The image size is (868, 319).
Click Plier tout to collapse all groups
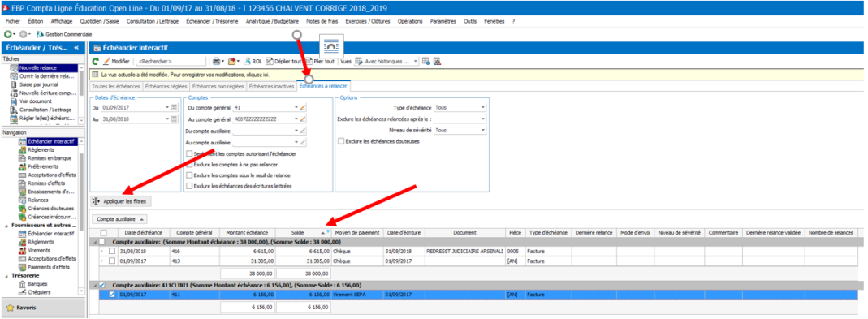320,62
